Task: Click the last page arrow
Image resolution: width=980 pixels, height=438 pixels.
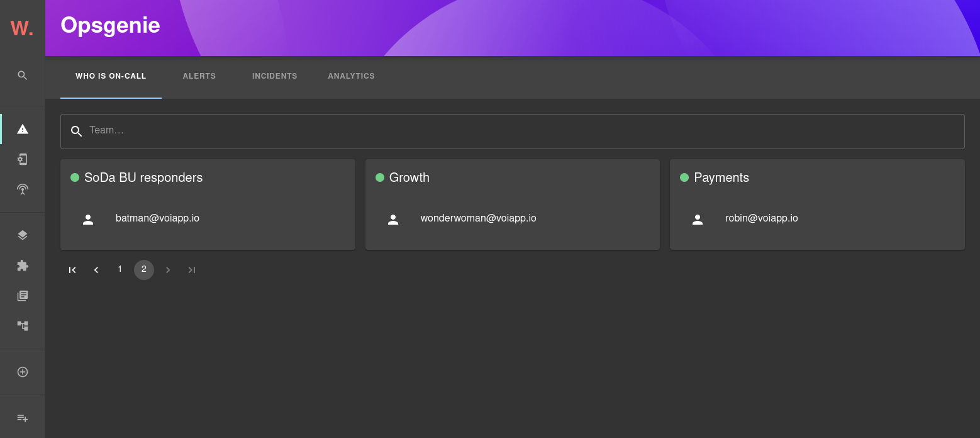Action: (x=192, y=270)
